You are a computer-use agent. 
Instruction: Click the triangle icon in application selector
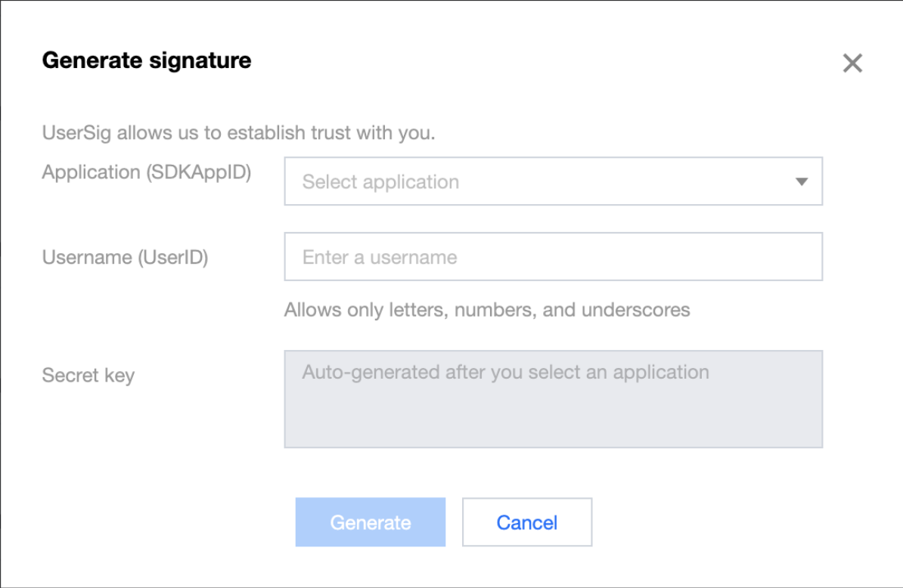point(801,182)
